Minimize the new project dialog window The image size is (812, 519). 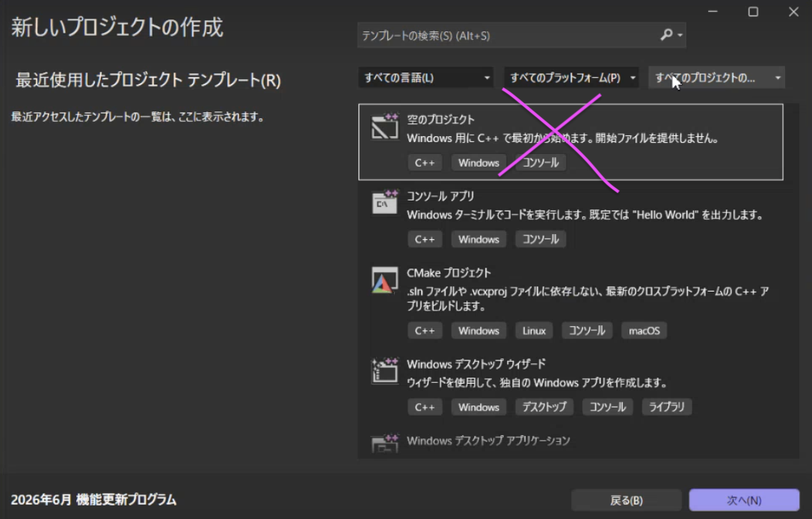[x=713, y=11]
